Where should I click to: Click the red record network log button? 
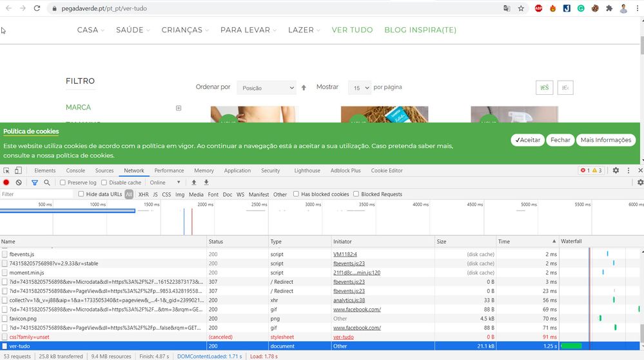(x=6, y=183)
